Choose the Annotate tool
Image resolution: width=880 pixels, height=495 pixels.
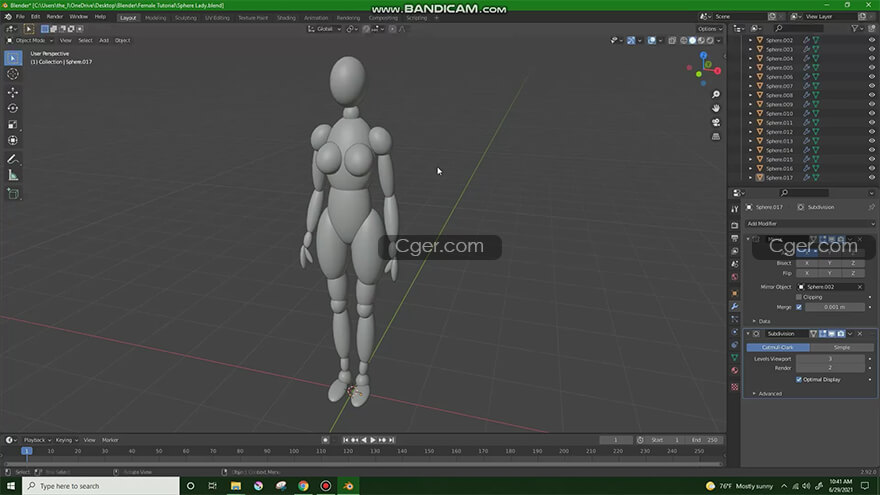(13, 160)
